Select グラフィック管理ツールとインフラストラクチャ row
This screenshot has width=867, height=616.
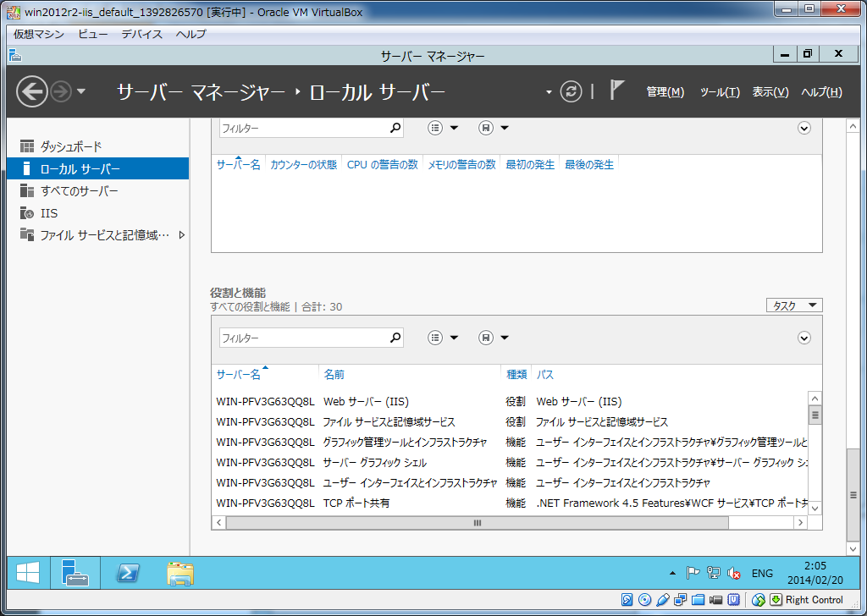pos(510,442)
